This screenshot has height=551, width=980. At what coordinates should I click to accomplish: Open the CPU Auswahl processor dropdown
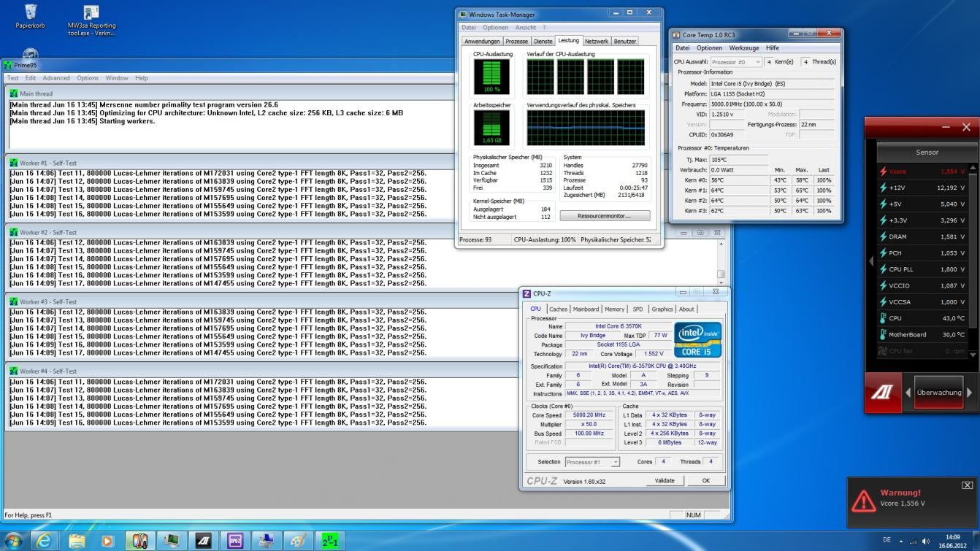pyautogui.click(x=735, y=62)
